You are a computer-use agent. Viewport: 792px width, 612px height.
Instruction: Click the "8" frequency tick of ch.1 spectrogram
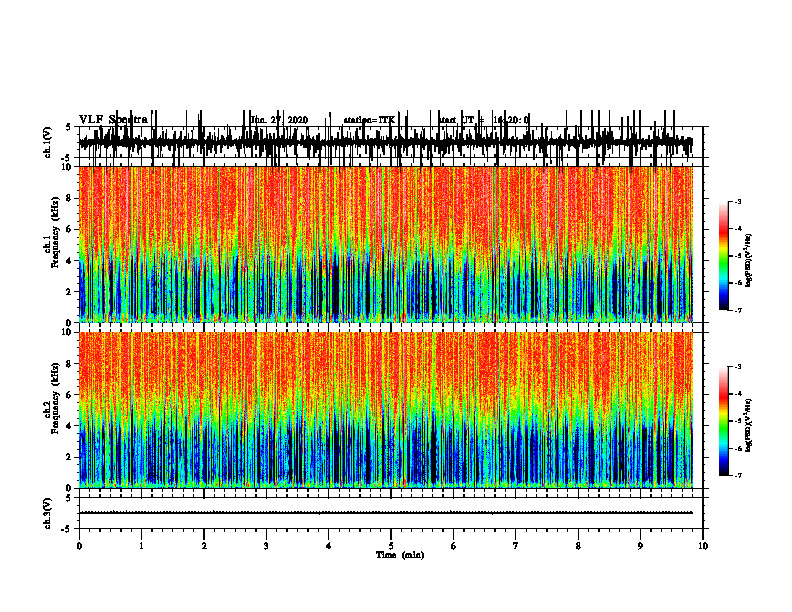click(x=70, y=198)
